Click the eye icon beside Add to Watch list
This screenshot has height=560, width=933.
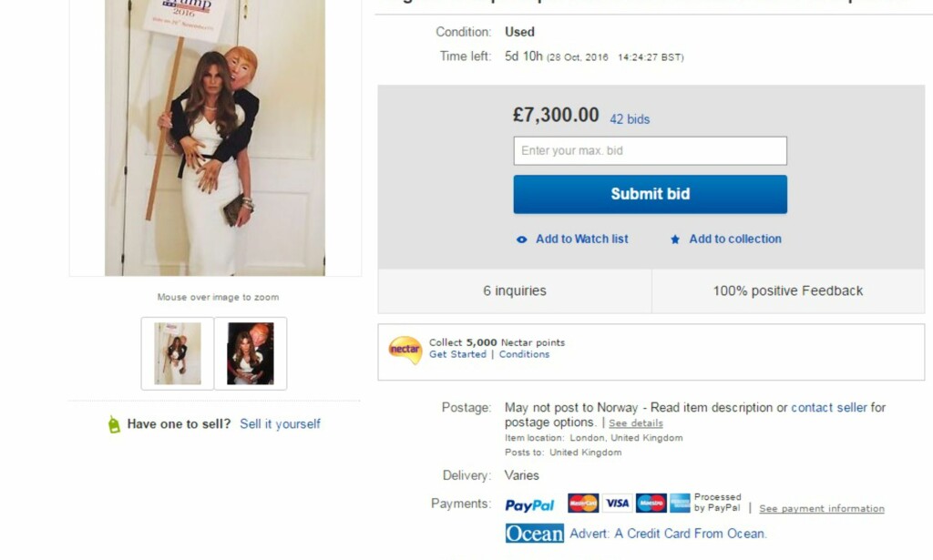(x=521, y=239)
